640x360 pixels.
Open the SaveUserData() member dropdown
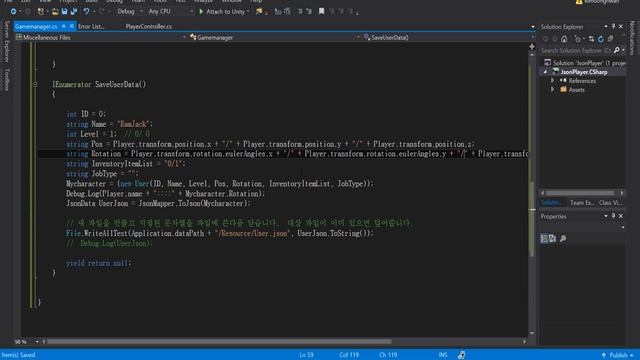449,37
